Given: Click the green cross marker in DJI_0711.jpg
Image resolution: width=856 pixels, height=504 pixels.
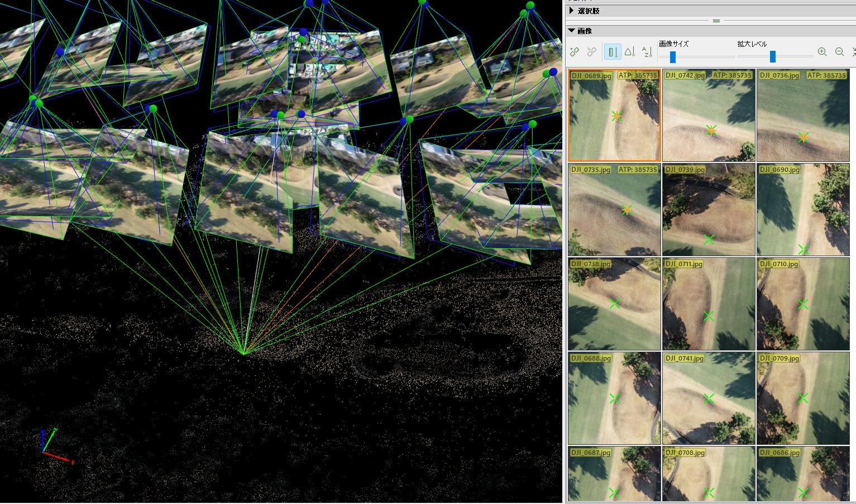Looking at the screenshot, I should [709, 316].
